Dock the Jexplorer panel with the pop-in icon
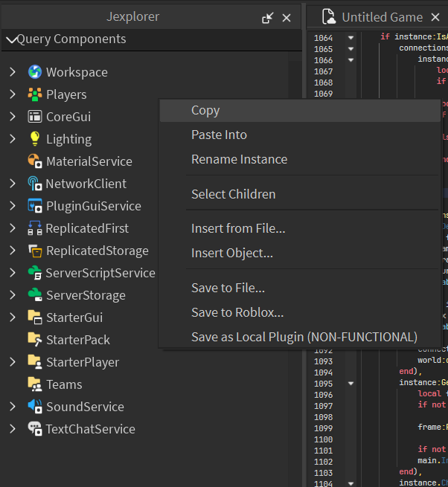 point(267,18)
